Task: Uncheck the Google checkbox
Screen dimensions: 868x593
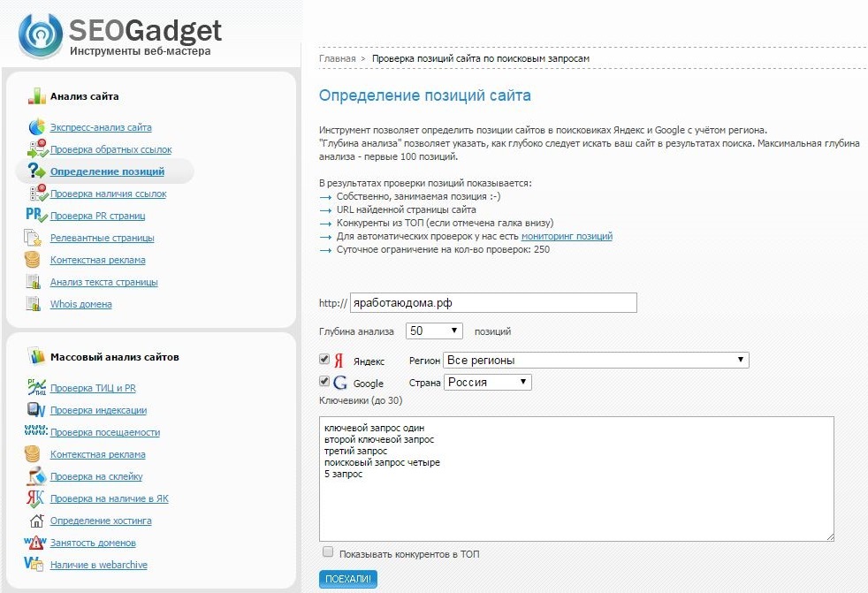Action: (x=324, y=382)
